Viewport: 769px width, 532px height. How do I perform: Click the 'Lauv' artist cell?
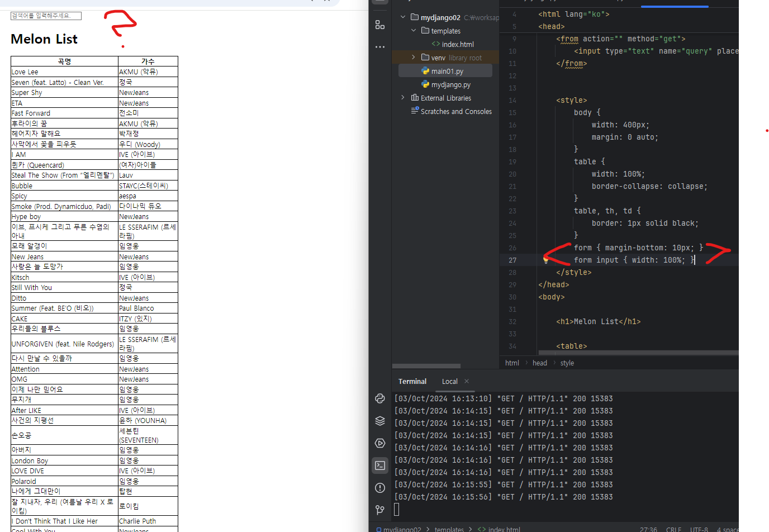click(148, 175)
